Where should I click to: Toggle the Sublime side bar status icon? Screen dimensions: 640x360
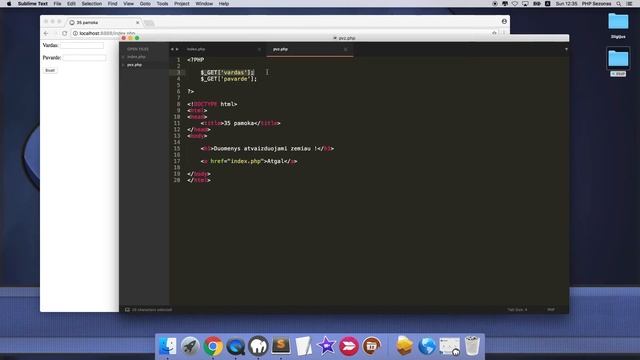127,310
